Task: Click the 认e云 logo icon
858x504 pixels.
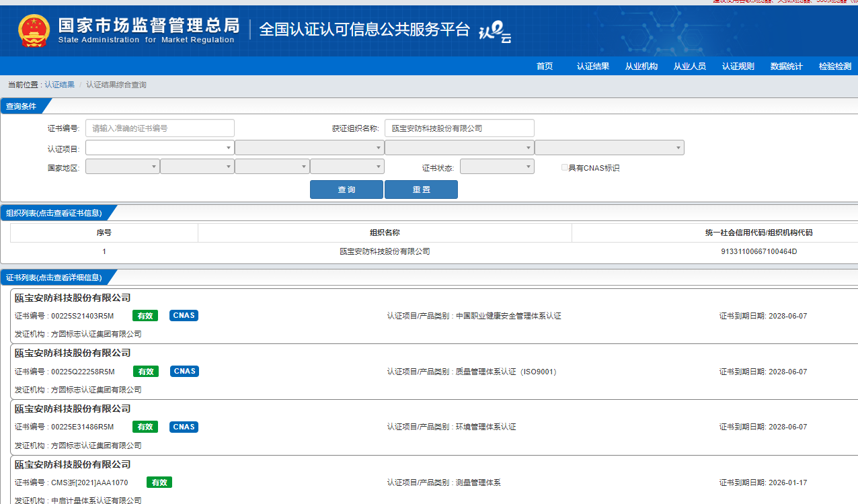Action: [x=495, y=32]
